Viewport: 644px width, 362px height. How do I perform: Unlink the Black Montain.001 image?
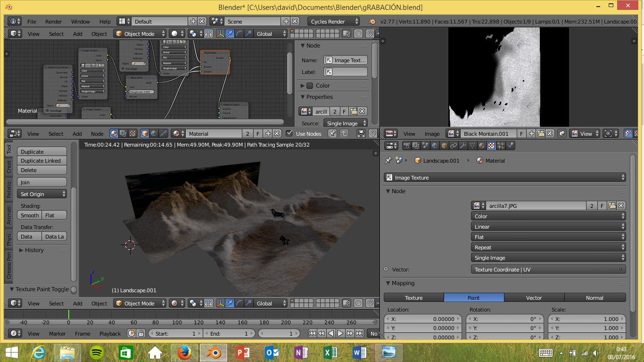coord(550,134)
